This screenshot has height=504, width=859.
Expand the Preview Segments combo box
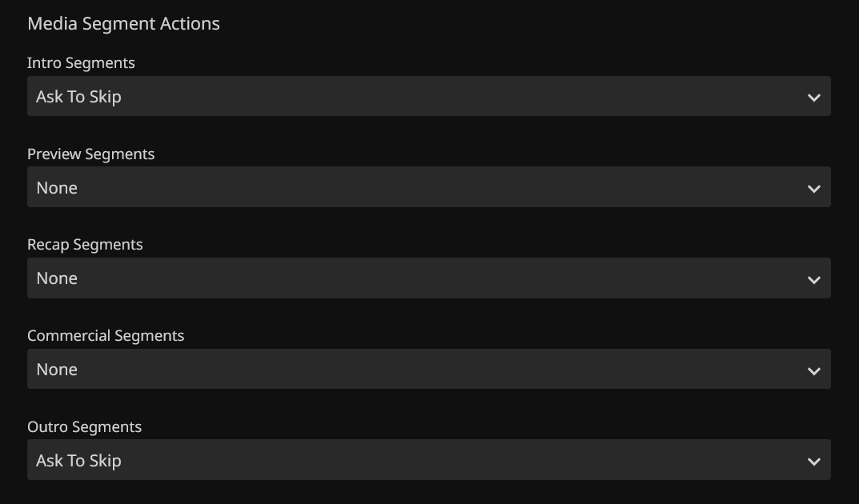(428, 187)
